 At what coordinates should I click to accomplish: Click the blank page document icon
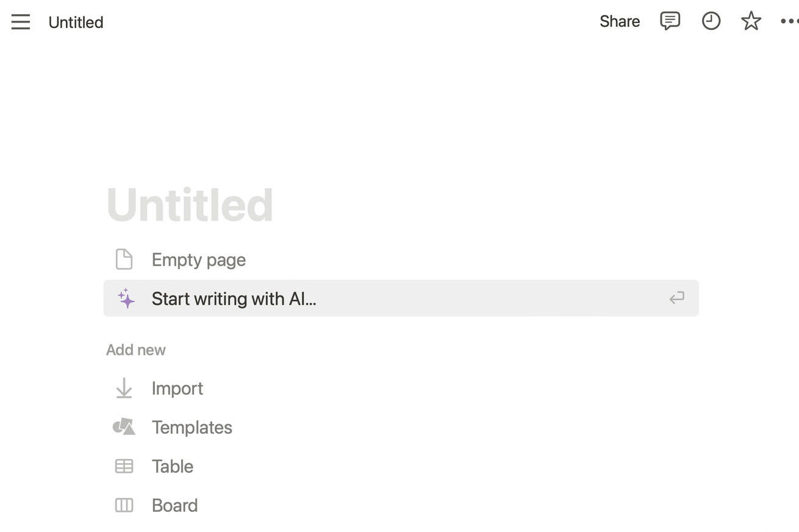tap(124, 259)
